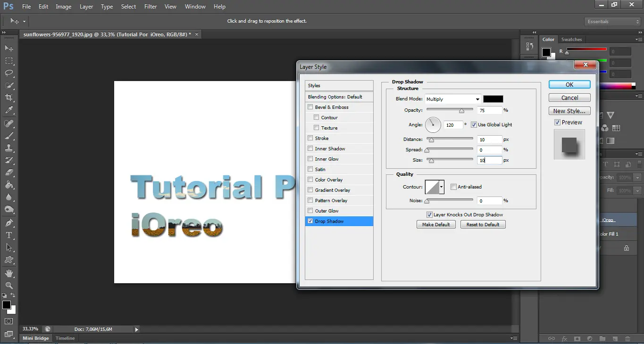This screenshot has height=344, width=644.
Task: Select the Lasso tool
Action: click(9, 73)
